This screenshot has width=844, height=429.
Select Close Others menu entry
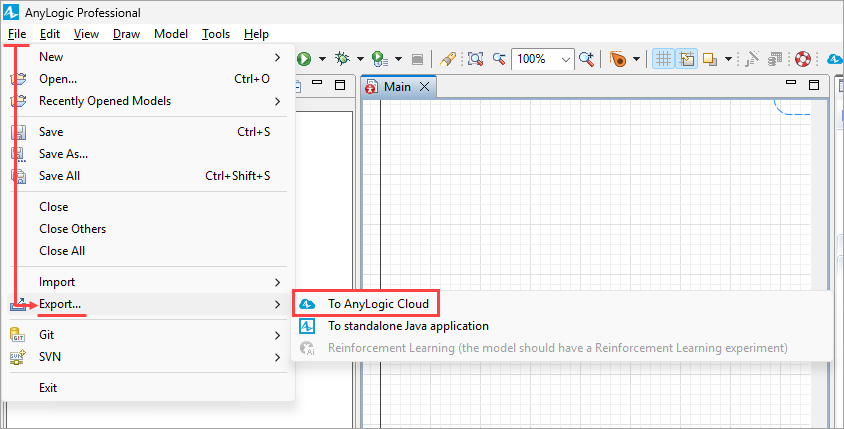coord(147,229)
